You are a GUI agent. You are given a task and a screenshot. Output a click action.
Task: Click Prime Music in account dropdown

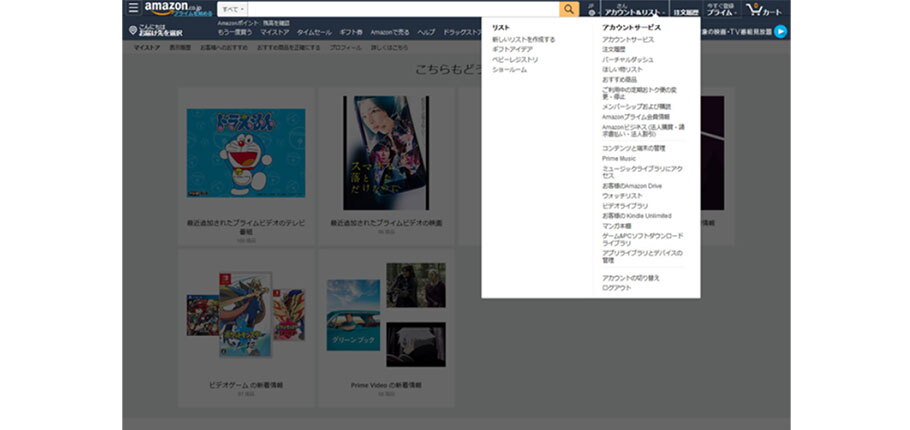tap(619, 158)
